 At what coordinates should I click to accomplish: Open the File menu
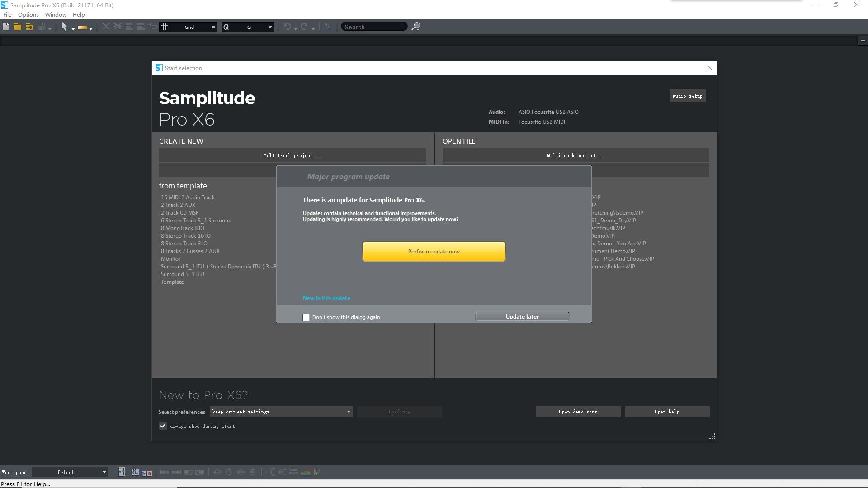pyautogui.click(x=8, y=14)
